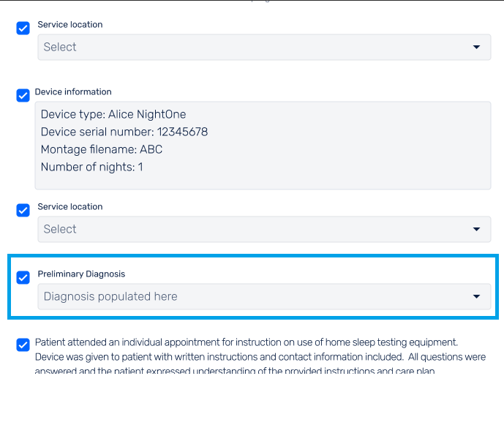Click arrow icon of Service location dropdown under Device information
The width and height of the screenshot is (504, 433).
(476, 229)
